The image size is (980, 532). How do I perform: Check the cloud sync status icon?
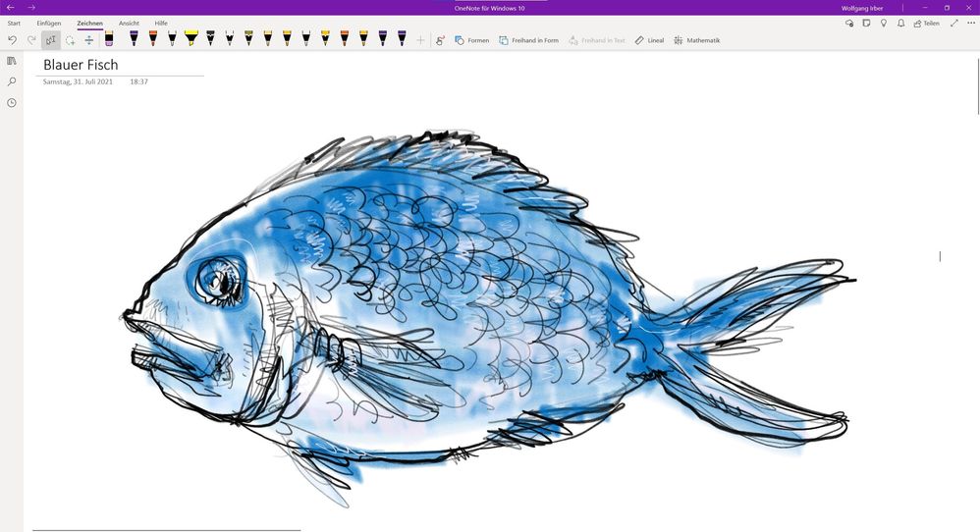pyautogui.click(x=848, y=24)
